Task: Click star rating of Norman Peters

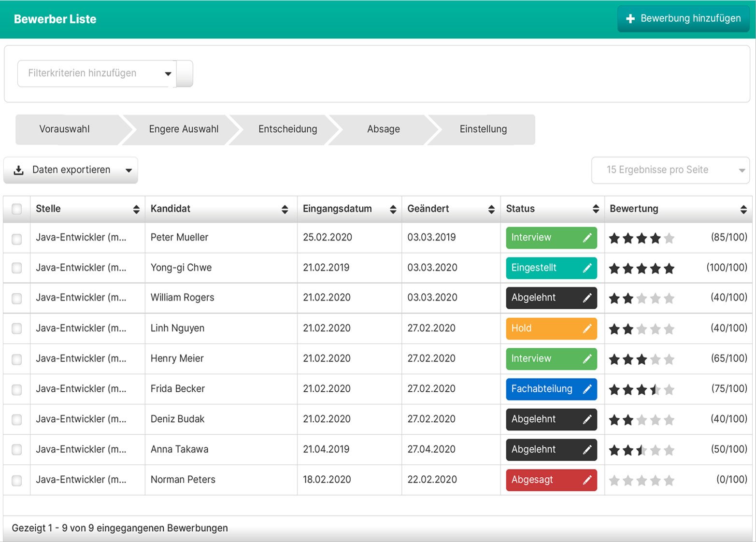Action: [x=642, y=480]
